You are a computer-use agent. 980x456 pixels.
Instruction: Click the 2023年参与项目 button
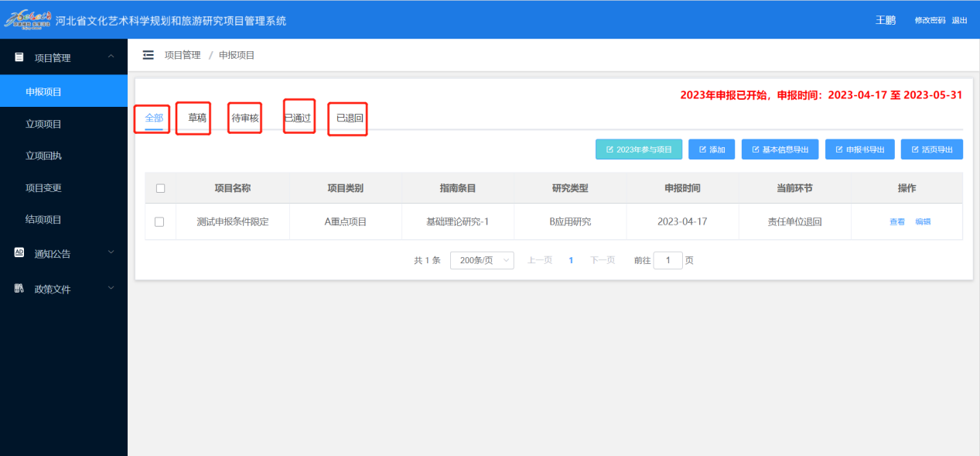[x=639, y=149]
